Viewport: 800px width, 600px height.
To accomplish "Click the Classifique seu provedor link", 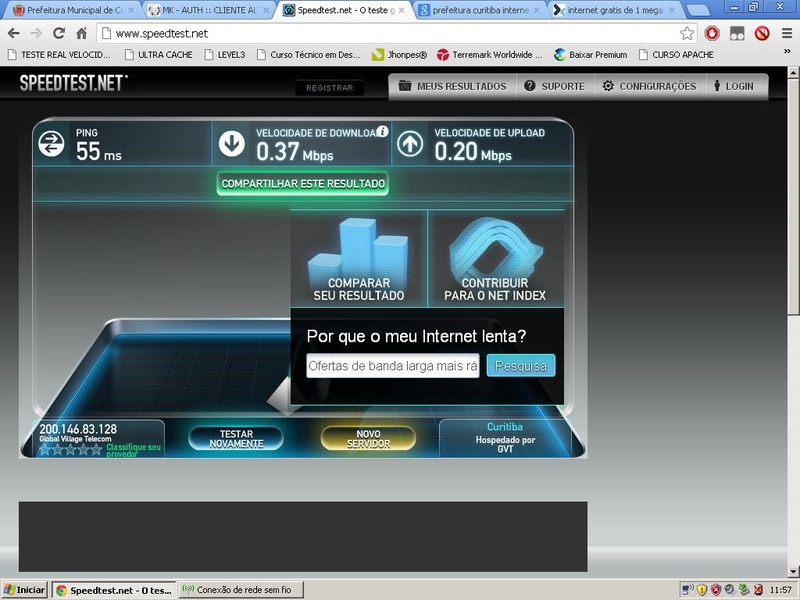I will [133, 450].
